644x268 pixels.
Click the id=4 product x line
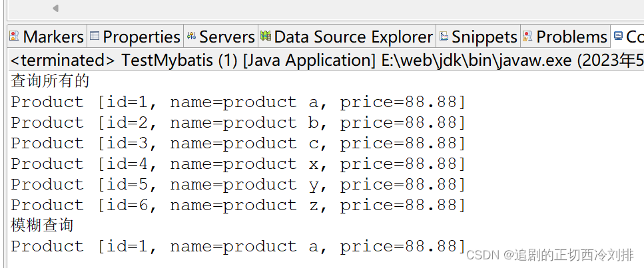coord(238,164)
